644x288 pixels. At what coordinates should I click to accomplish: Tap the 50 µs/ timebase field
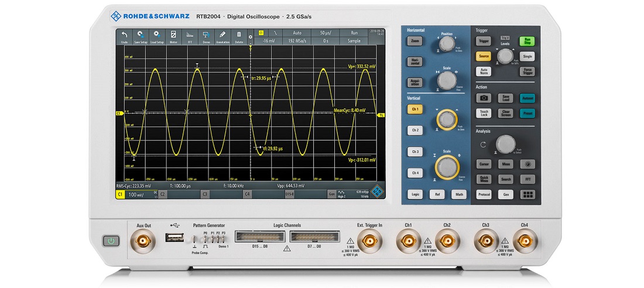click(x=325, y=32)
